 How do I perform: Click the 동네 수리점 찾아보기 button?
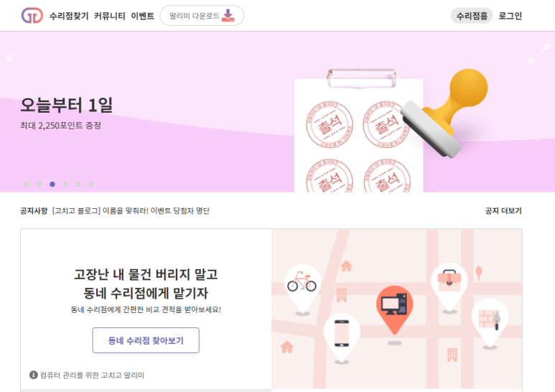coord(146,340)
